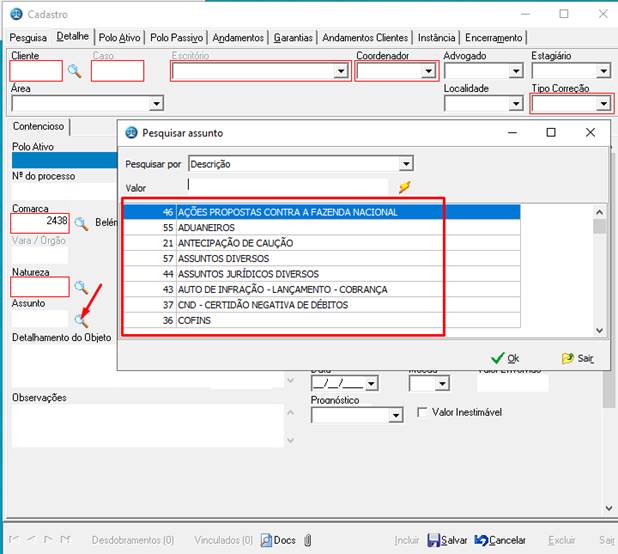Open the Prognóstico dropdown
618x554 pixels.
395,415
